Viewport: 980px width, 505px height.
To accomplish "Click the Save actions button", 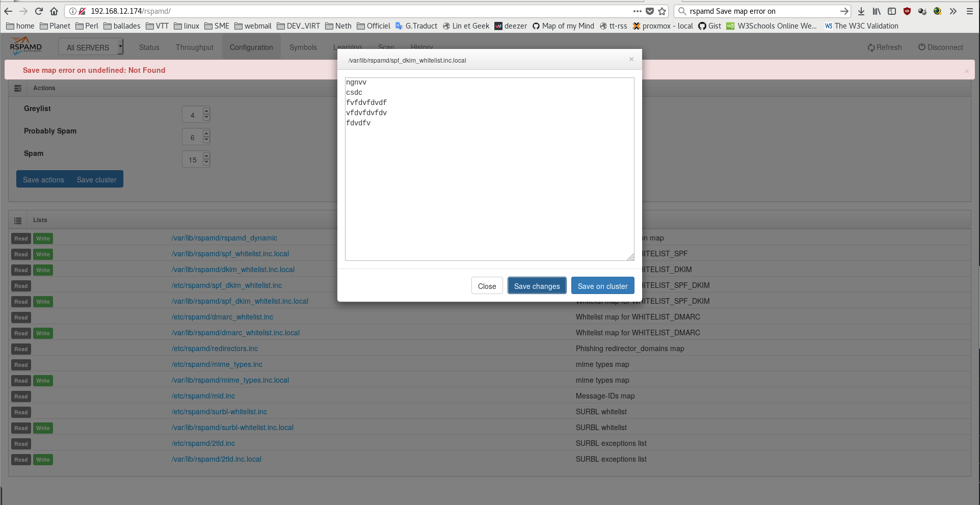I will [x=44, y=179].
